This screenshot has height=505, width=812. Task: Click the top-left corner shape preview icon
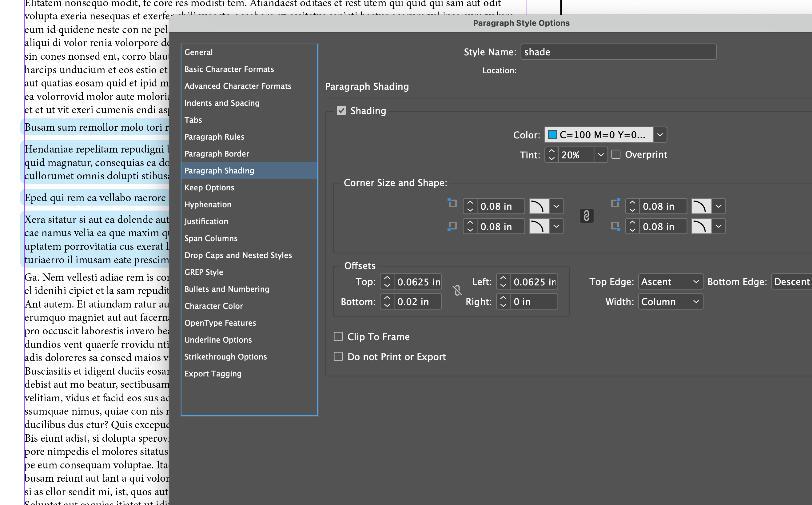click(x=539, y=206)
